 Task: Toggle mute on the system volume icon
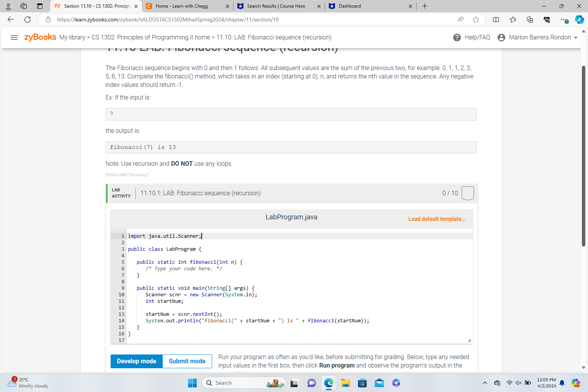[x=518, y=382]
